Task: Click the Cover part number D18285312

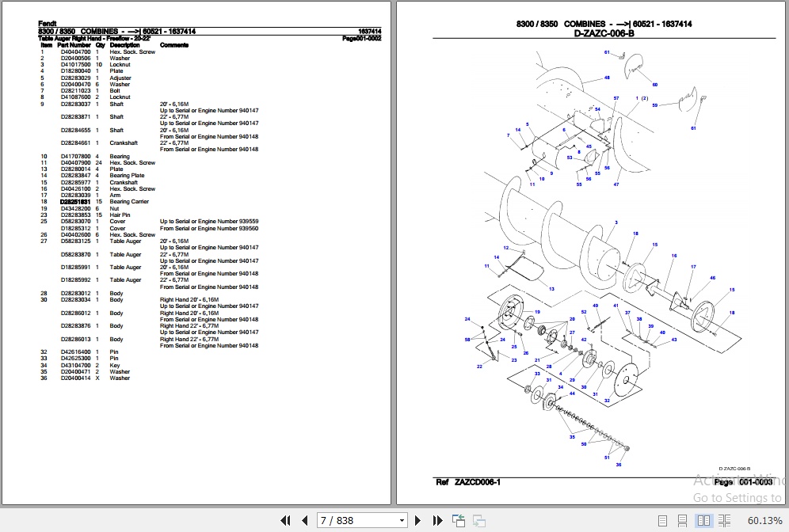Action: pyautogui.click(x=75, y=228)
